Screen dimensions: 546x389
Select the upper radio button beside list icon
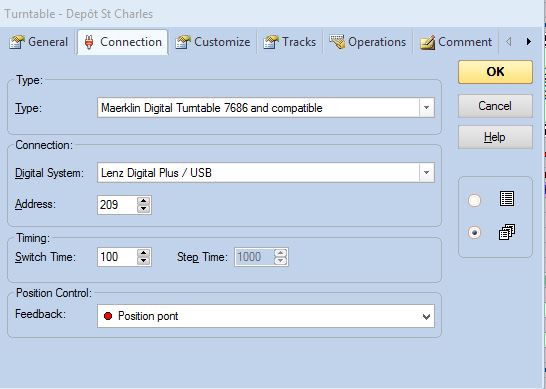coord(474,200)
